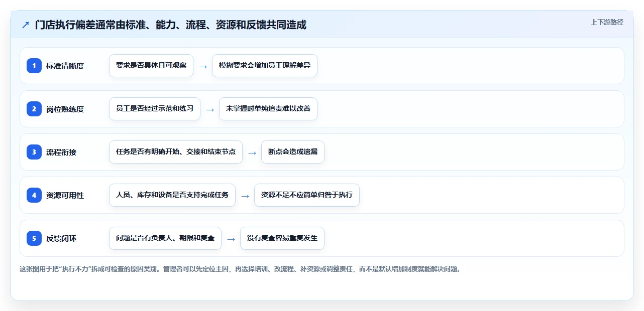Click the 员工是否经过示范和练习 box

point(155,109)
